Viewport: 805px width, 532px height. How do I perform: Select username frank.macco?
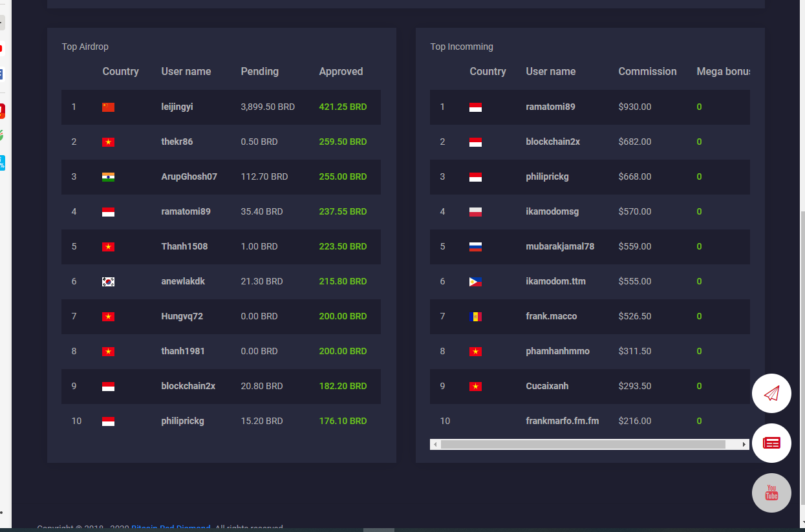click(x=552, y=316)
